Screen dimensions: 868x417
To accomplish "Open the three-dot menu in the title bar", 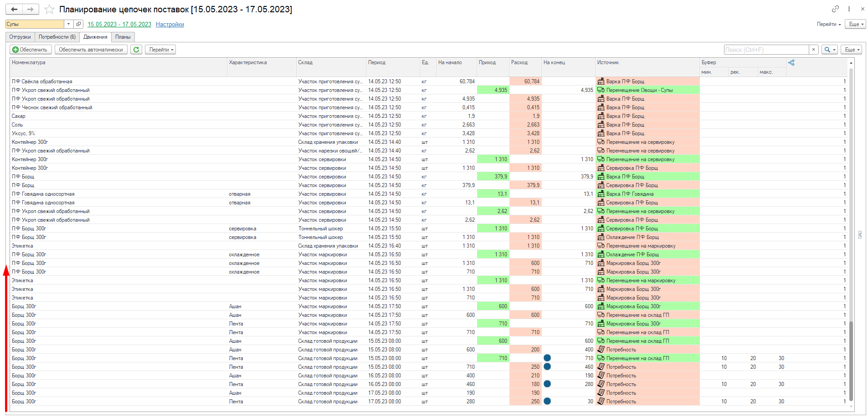I will (849, 9).
